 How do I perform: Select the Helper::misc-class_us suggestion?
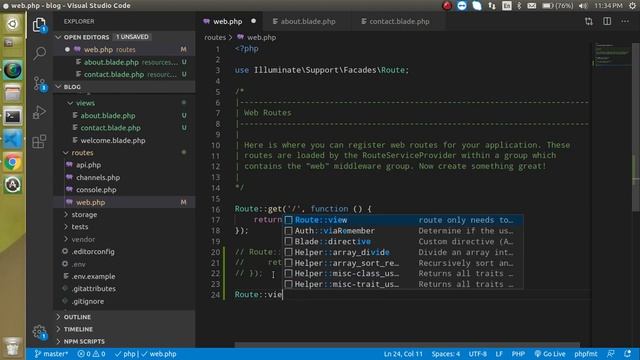(403, 273)
